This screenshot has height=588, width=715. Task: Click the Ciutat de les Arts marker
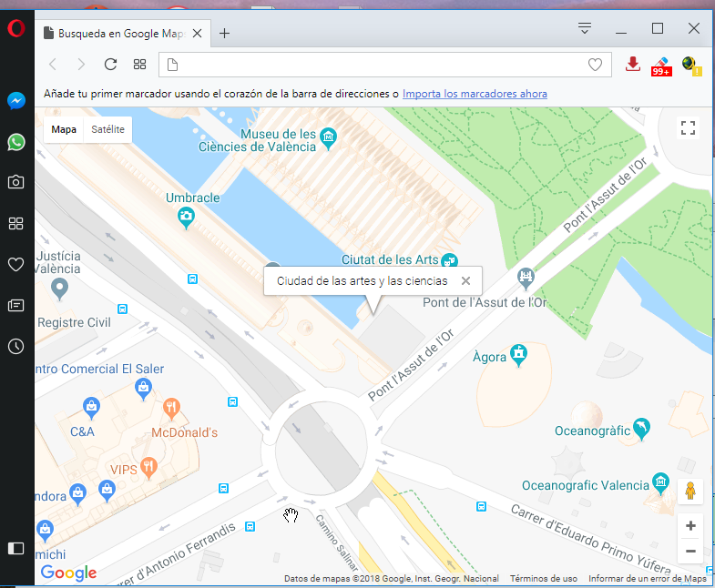449,261
